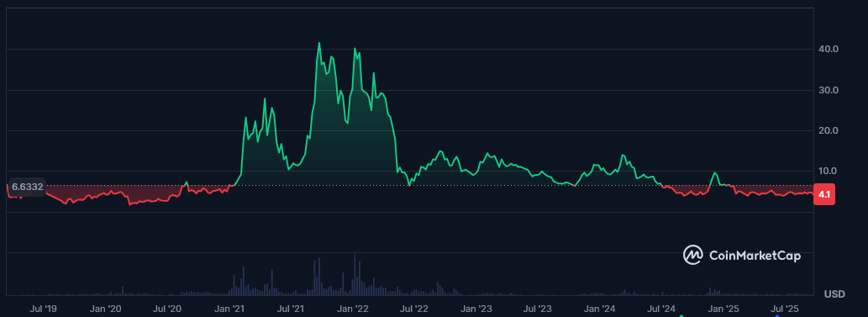Click the USD currency label
868x317 pixels.
pos(834,293)
